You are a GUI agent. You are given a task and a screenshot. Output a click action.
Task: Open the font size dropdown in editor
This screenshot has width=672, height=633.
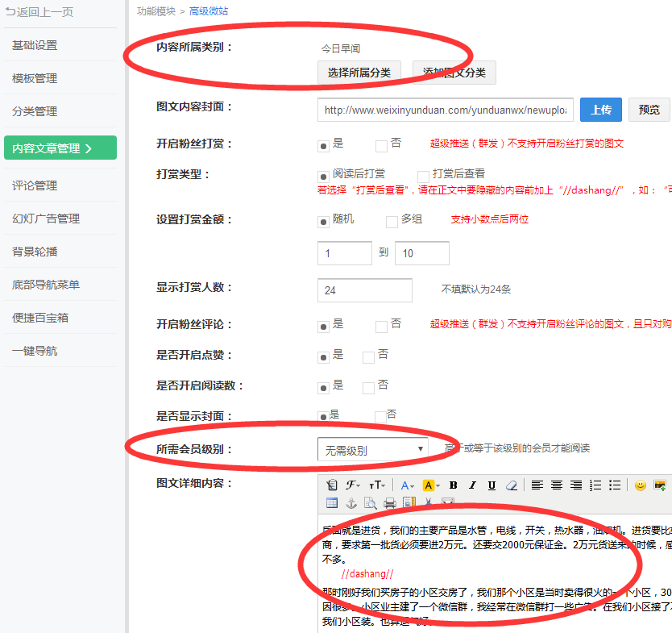[377, 485]
